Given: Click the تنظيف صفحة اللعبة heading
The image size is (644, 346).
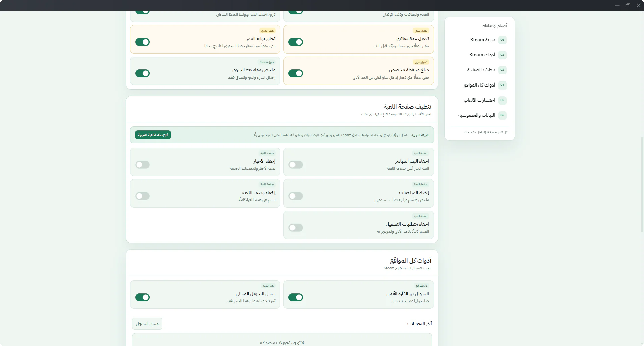Looking at the screenshot, I should tap(408, 107).
